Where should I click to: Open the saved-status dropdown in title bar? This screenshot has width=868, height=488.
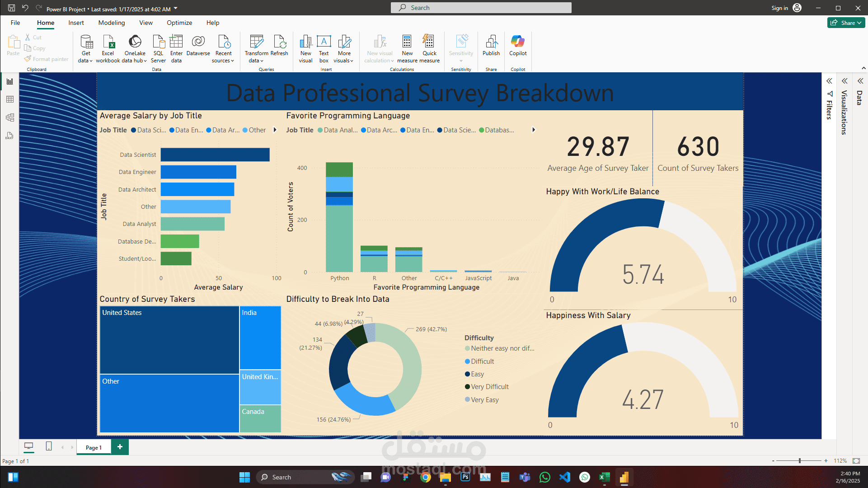coord(176,8)
